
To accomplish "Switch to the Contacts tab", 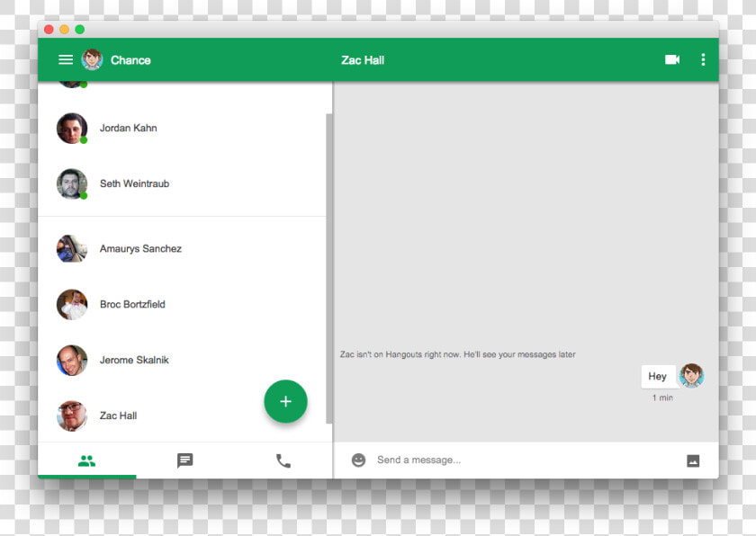I will coord(86,460).
